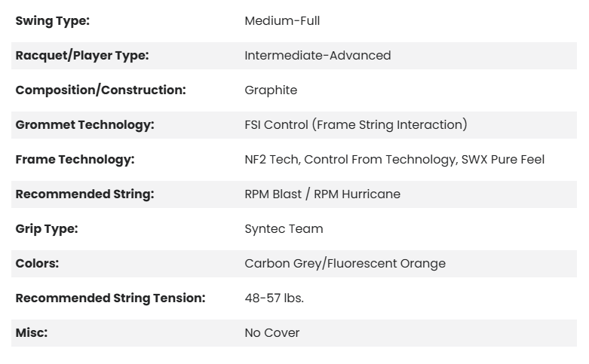Click 'Carbon Grey/Fluorescent Orange' color value
Image resolution: width=589 pixels, height=364 pixels.
coord(345,264)
